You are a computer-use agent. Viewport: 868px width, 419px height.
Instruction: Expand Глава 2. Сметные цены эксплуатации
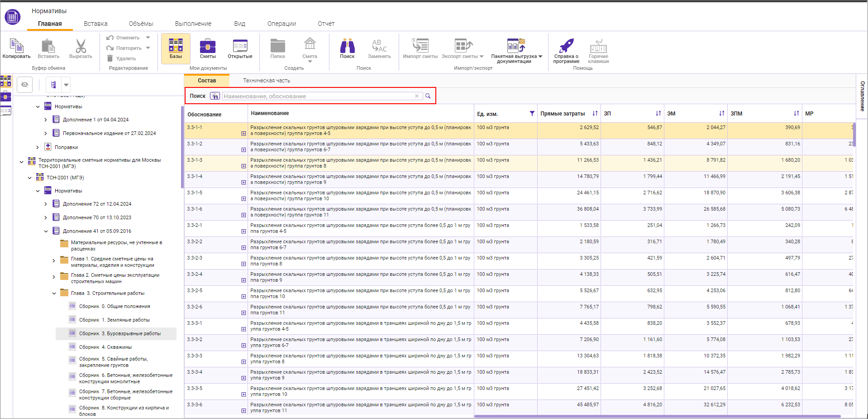[x=54, y=277]
